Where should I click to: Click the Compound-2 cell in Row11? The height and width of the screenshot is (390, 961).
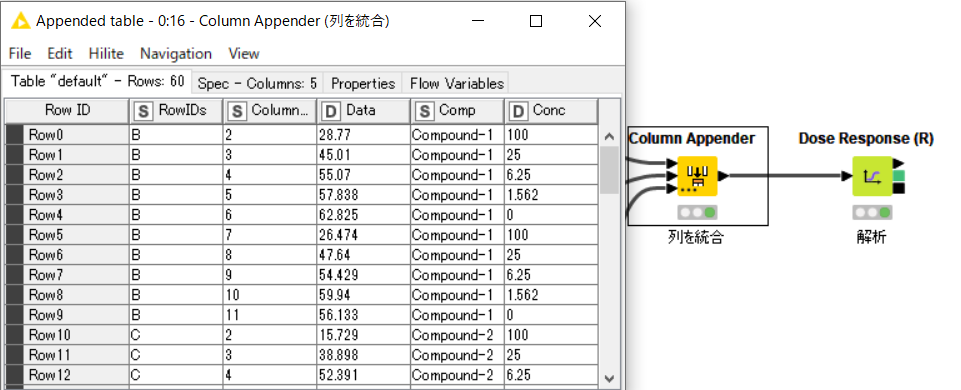pyautogui.click(x=457, y=354)
